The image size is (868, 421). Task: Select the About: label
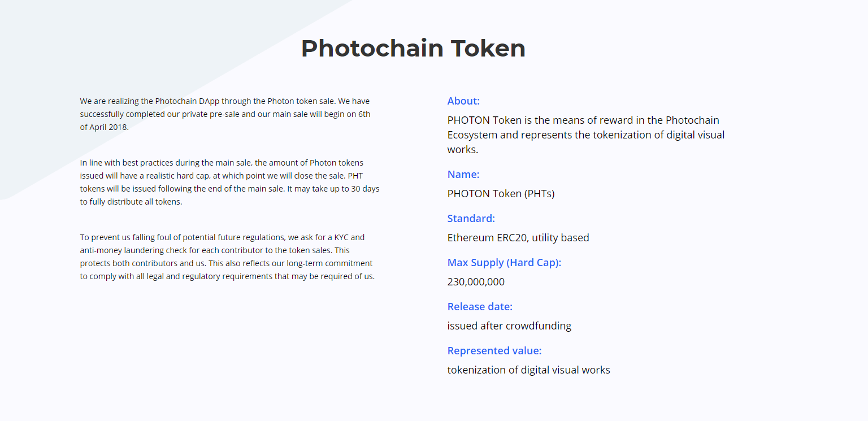[463, 101]
